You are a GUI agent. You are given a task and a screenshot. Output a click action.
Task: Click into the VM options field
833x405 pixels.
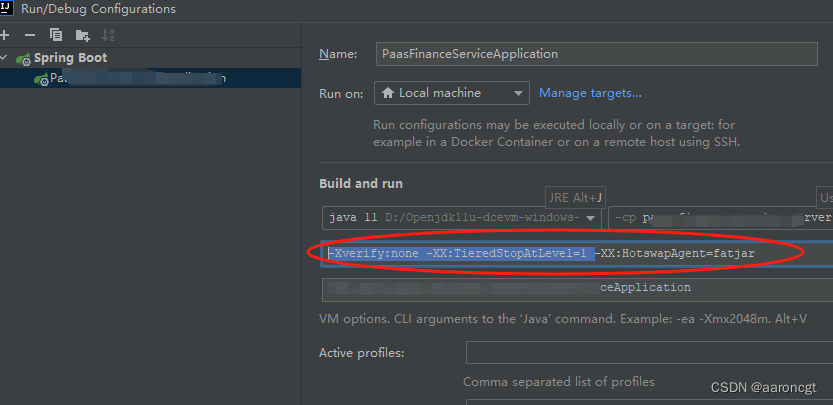pos(577,254)
